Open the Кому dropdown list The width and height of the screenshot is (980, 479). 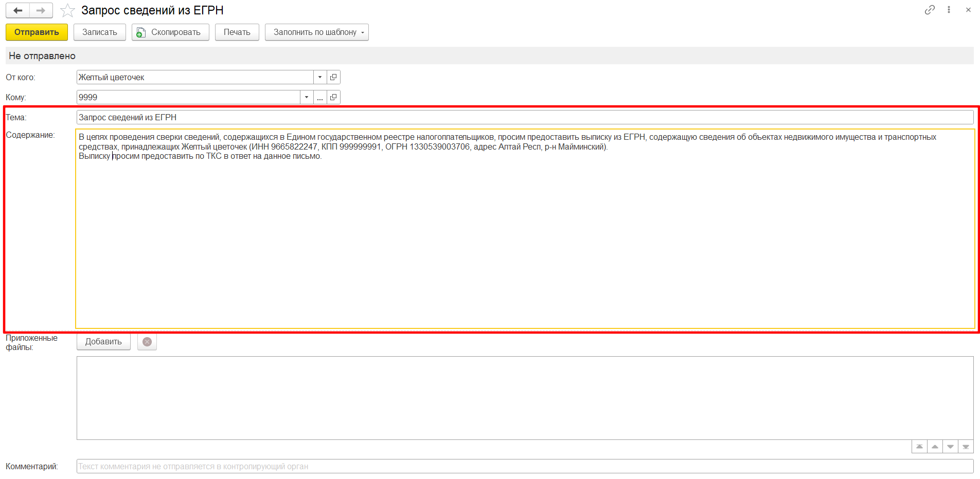(x=307, y=97)
